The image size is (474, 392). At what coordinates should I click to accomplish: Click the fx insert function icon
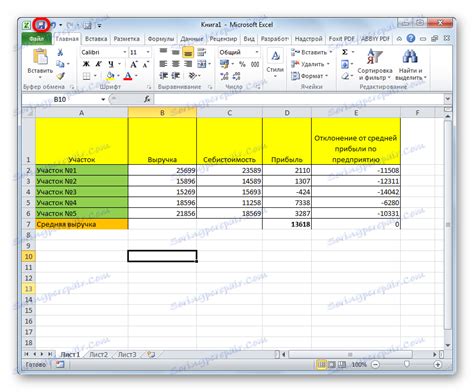pos(147,99)
